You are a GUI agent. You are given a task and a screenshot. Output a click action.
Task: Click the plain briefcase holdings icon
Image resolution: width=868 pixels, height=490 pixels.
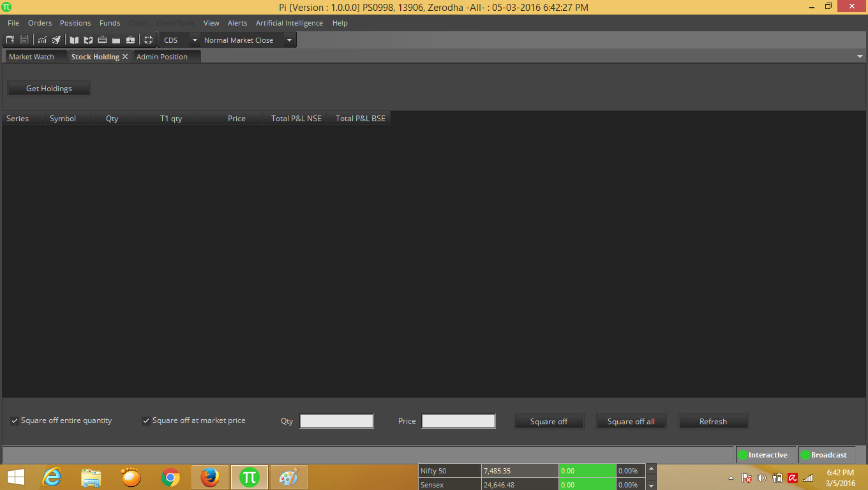pos(116,40)
